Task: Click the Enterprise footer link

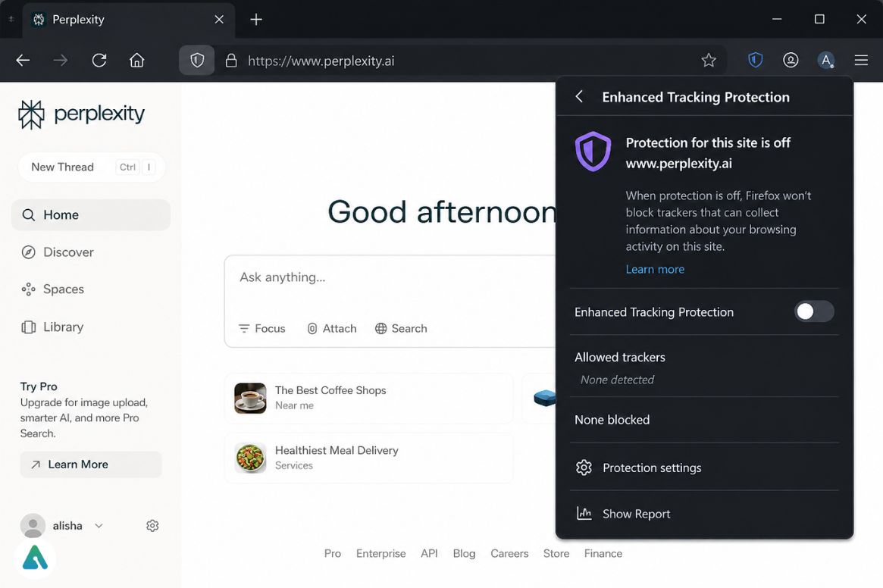Action: (380, 554)
